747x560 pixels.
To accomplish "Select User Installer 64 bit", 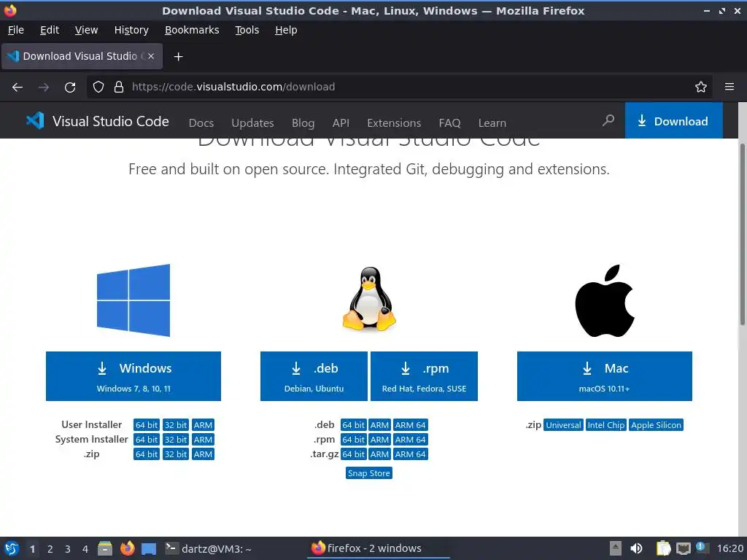I will tap(146, 425).
